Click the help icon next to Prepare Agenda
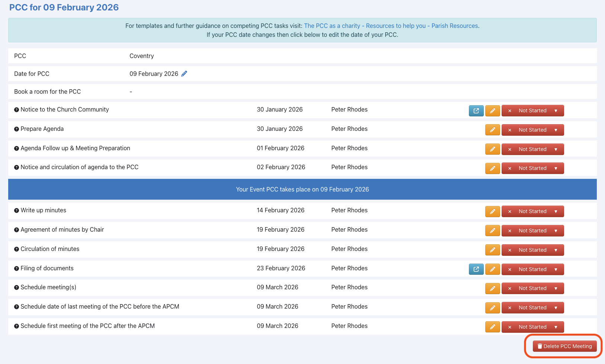Viewport: 605px width, 364px height. click(16, 129)
